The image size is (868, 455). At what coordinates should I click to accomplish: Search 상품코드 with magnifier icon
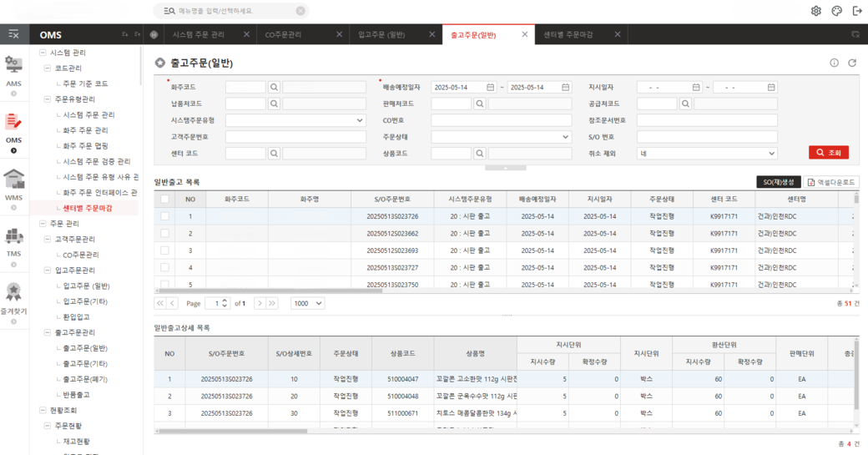coord(480,154)
